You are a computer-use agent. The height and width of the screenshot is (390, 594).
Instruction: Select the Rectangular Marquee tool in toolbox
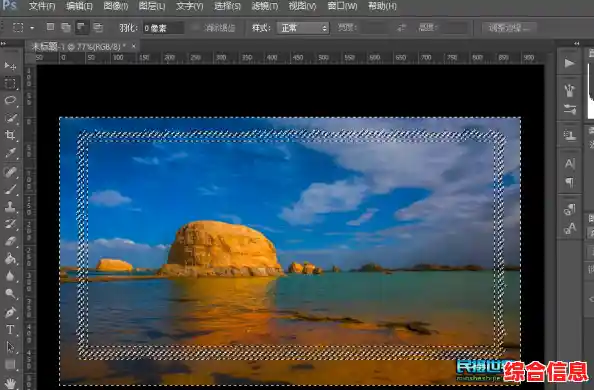10,83
